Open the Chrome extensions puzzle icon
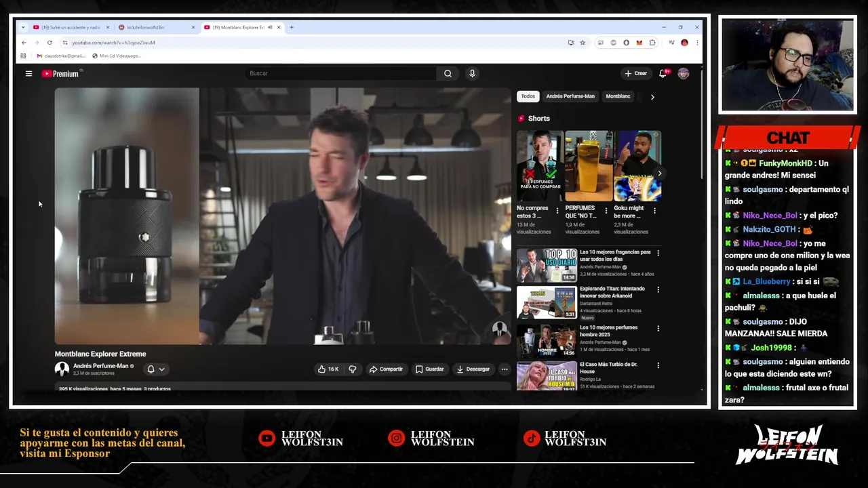Image resolution: width=868 pixels, height=488 pixels. point(652,43)
